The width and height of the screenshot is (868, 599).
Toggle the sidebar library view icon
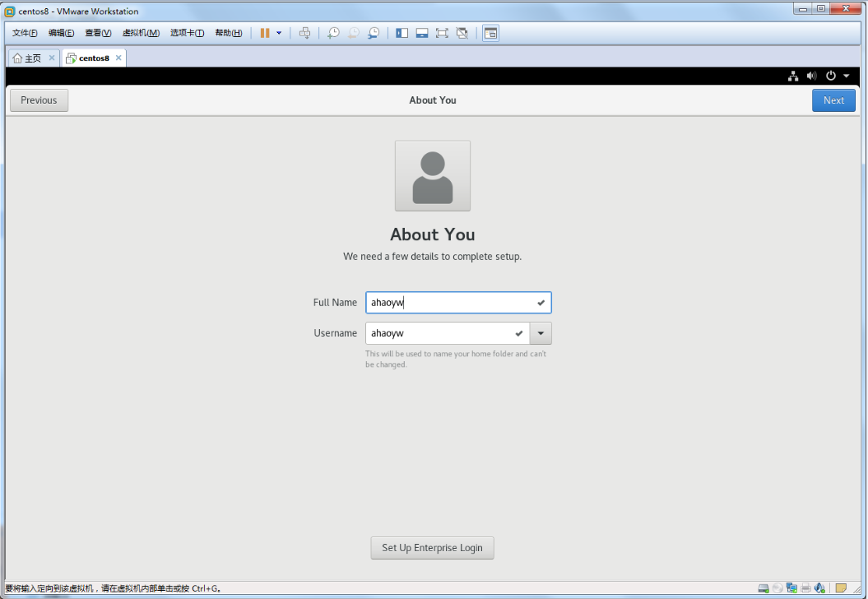(x=402, y=33)
